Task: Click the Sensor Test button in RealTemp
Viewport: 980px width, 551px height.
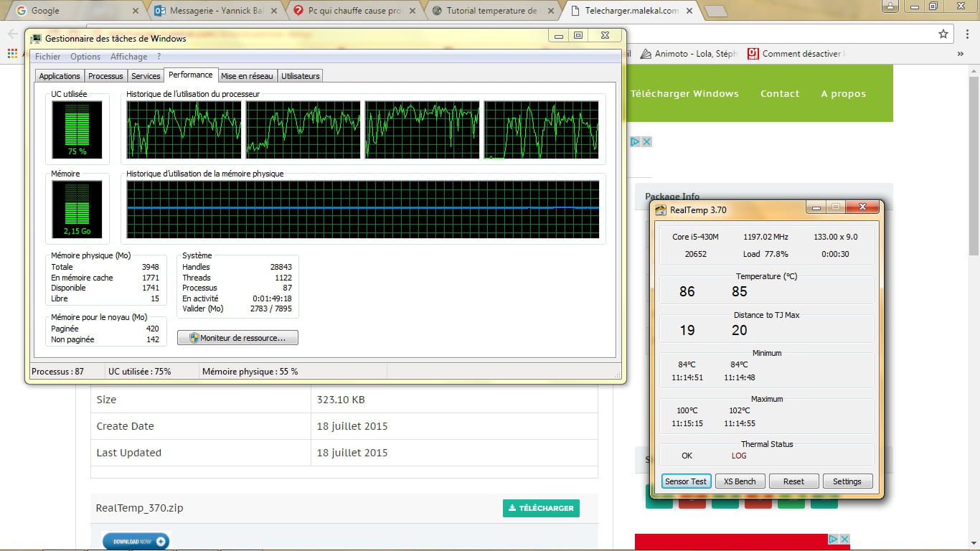Action: point(686,481)
